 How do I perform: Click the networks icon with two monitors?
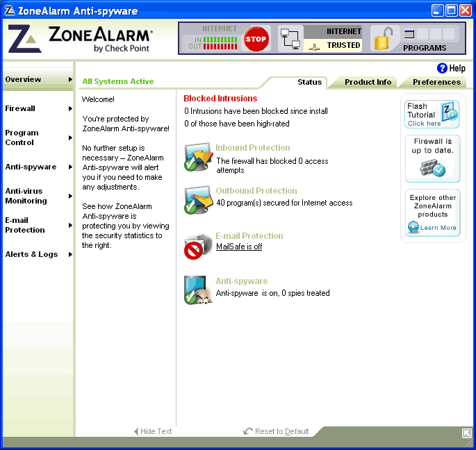click(x=290, y=38)
